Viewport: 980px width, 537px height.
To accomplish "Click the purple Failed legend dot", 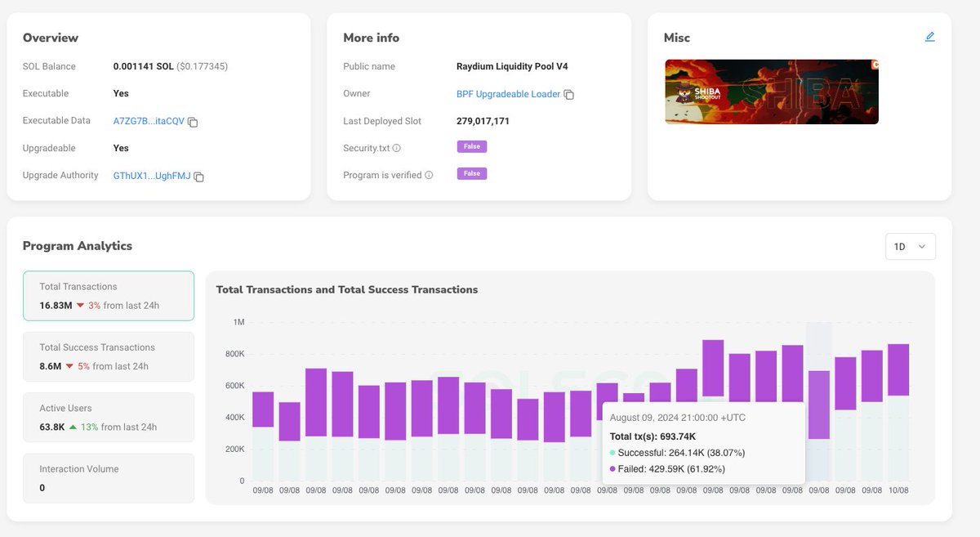I will [x=614, y=468].
